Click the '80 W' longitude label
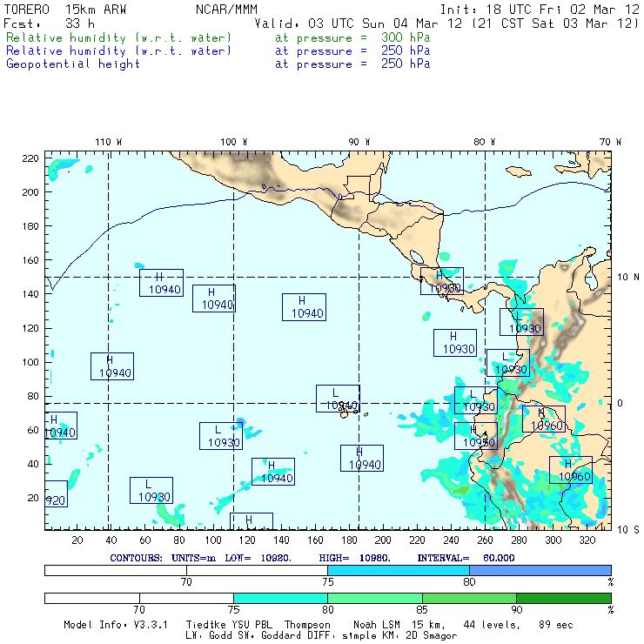This screenshot has width=644, height=644. point(485,142)
